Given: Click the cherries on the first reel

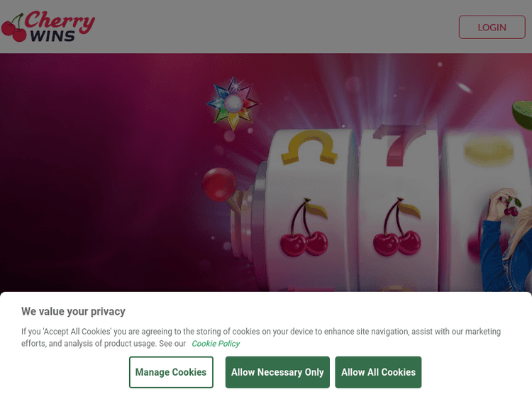Looking at the screenshot, I should pyautogui.click(x=304, y=227).
